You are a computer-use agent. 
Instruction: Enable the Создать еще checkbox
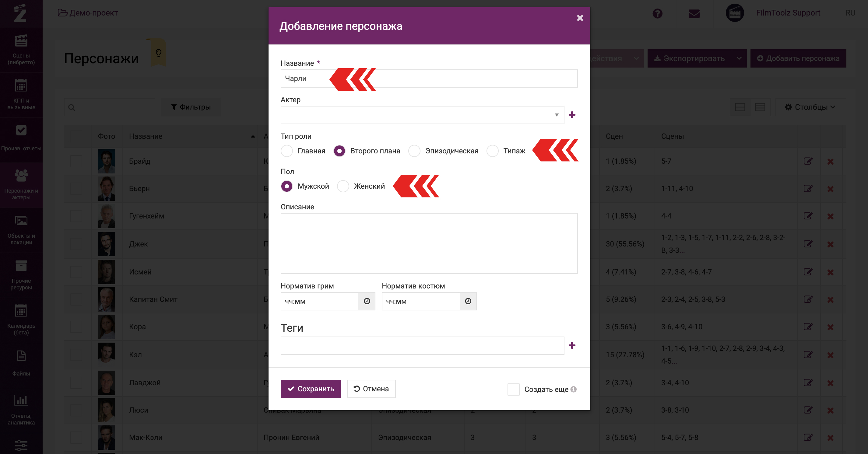513,389
